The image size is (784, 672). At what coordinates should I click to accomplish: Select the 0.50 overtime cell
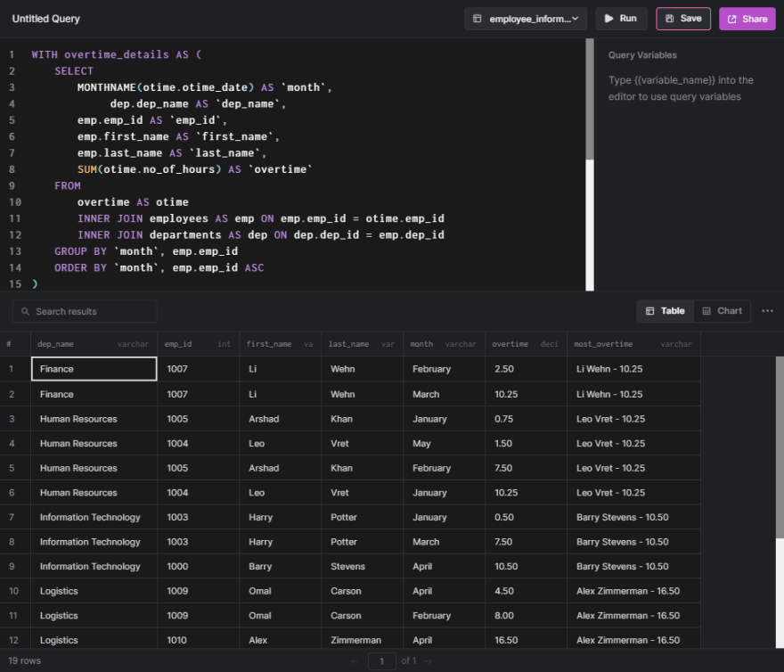[x=527, y=517]
